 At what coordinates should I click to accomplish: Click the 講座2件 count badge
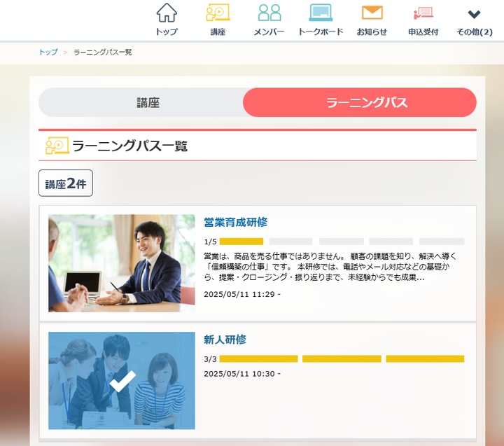[66, 183]
